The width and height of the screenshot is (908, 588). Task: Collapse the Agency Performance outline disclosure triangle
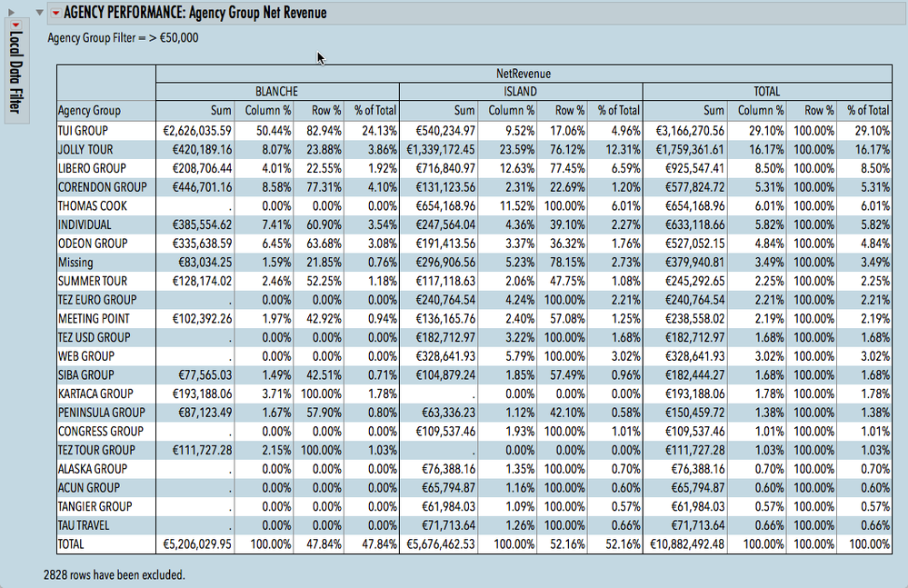click(x=39, y=12)
